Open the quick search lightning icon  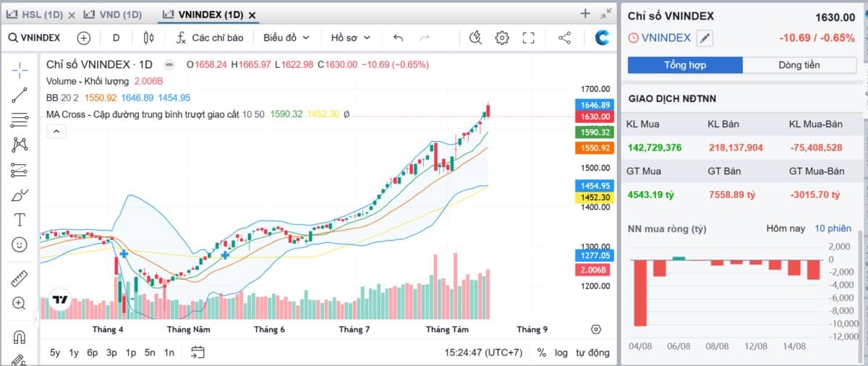click(x=475, y=38)
